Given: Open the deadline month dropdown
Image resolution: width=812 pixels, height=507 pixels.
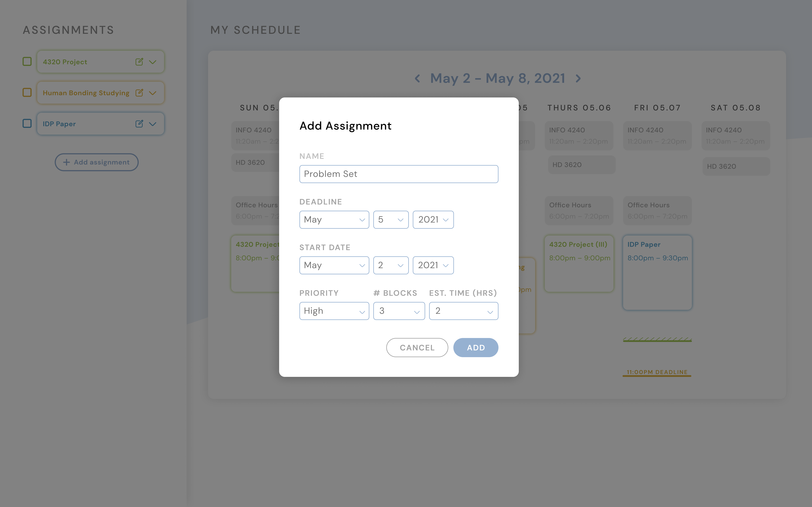Looking at the screenshot, I should [334, 220].
